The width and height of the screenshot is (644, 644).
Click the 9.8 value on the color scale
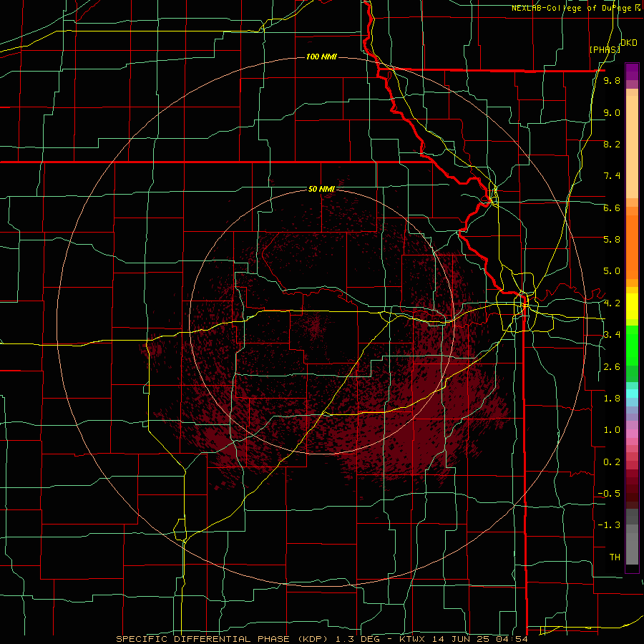point(612,80)
